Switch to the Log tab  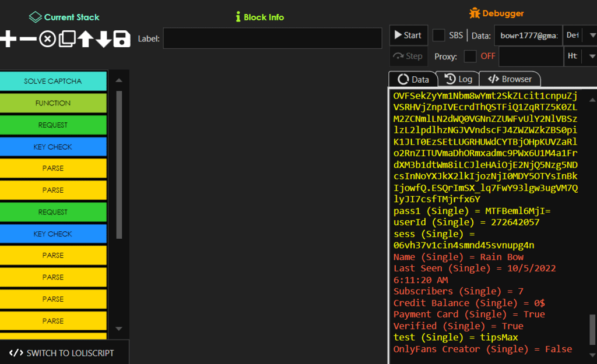[x=458, y=79]
